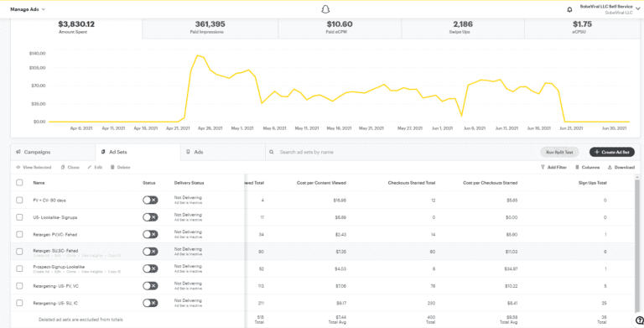Toggle status of Prospect-Signup-Lookalike

pos(150,268)
